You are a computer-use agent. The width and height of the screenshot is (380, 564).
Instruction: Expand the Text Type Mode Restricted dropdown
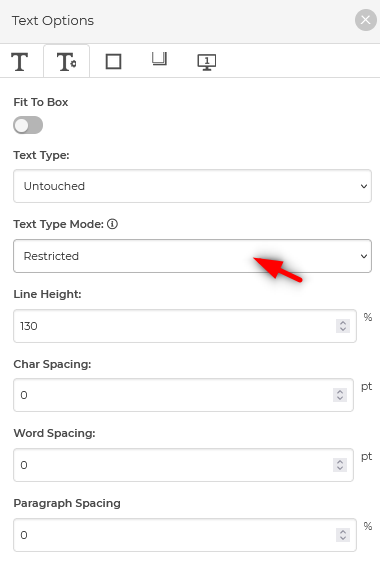pos(193,256)
